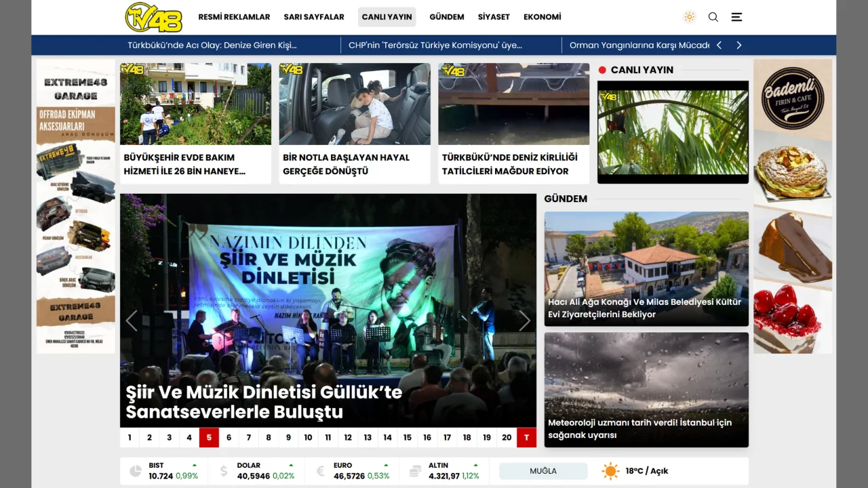This screenshot has width=868, height=488.
Task: Show next headline in the news ticker
Action: pyautogui.click(x=739, y=45)
